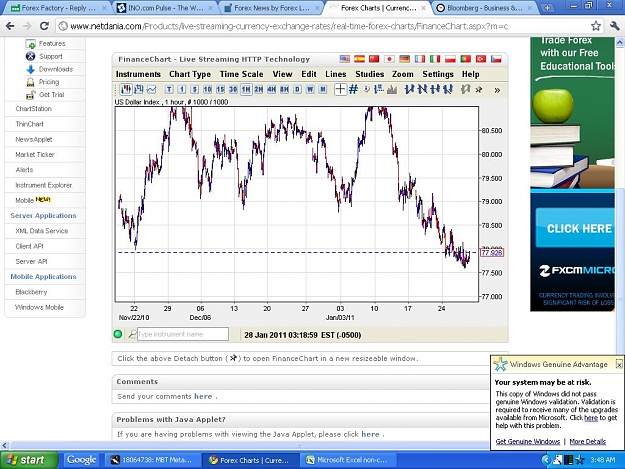Image resolution: width=625 pixels, height=469 pixels.
Task: Open ChartStation in the sidebar
Action: [x=33, y=109]
